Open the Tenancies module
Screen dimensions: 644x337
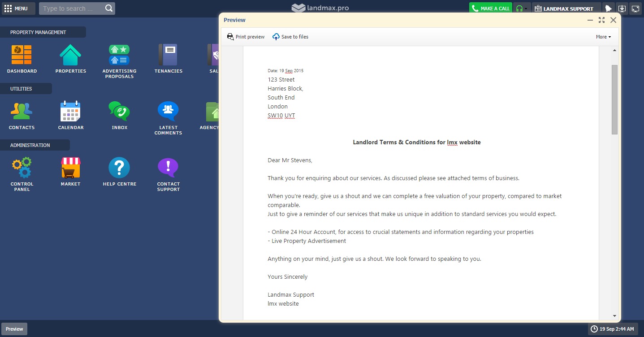click(168, 55)
